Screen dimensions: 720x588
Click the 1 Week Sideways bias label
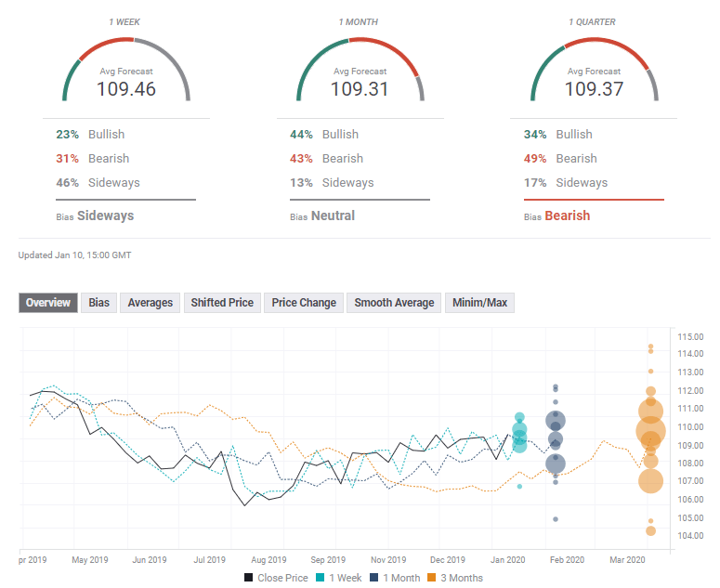pyautogui.click(x=105, y=216)
